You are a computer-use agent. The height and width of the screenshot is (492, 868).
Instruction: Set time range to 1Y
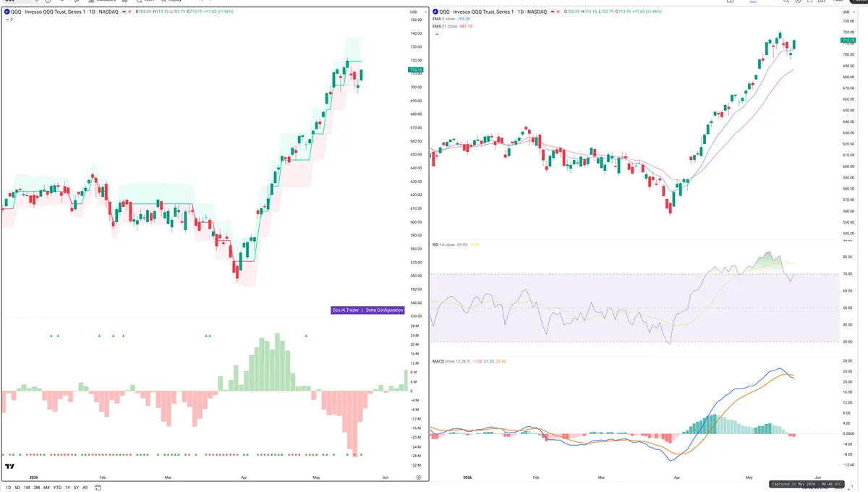[67, 488]
